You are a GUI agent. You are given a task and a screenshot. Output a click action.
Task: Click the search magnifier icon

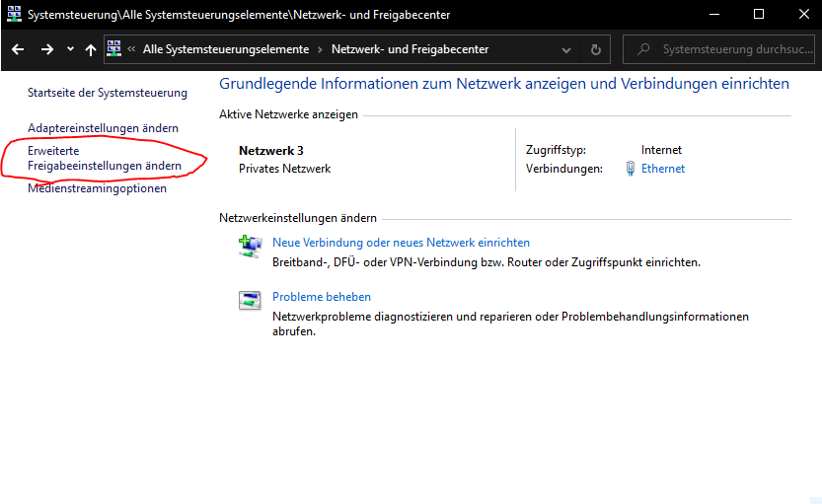tap(643, 49)
